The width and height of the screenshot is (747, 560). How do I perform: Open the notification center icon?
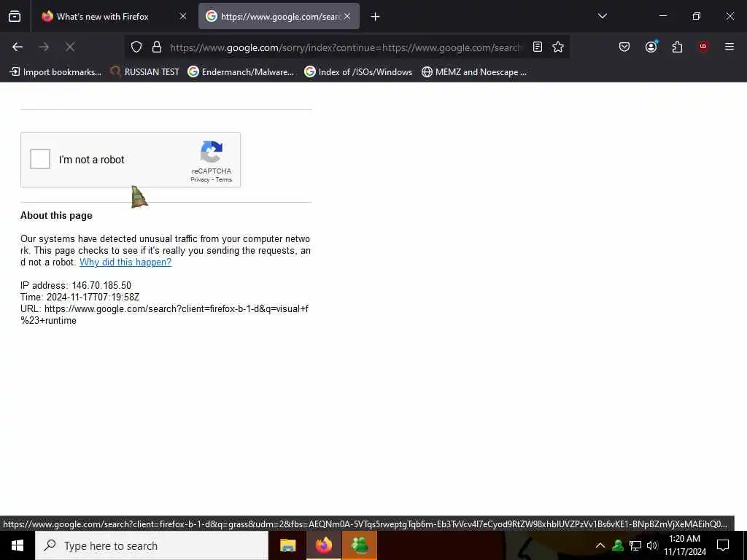723,545
